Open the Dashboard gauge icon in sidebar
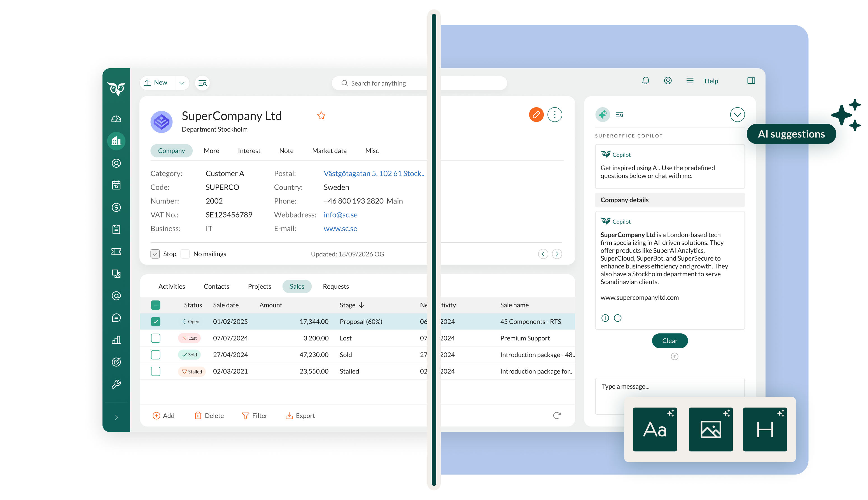The image size is (868, 500). [116, 119]
